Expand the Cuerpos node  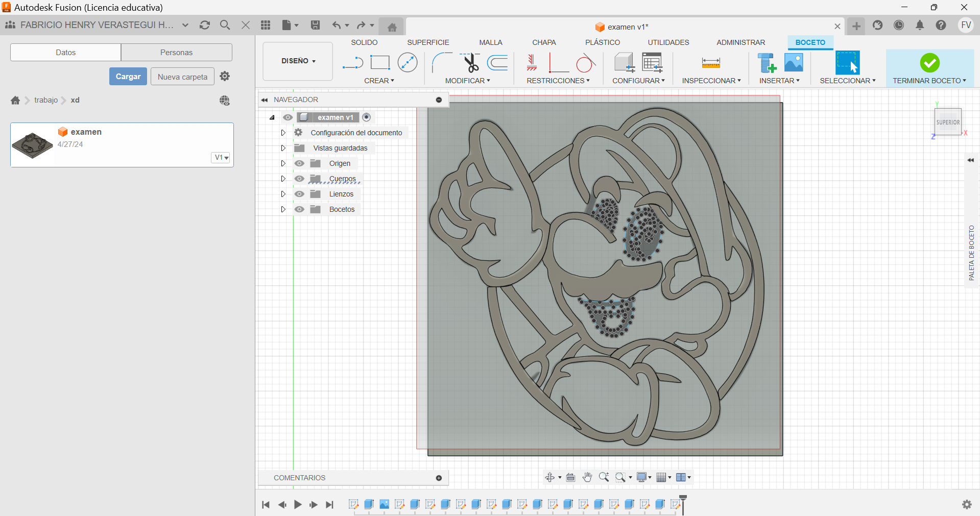coord(283,179)
